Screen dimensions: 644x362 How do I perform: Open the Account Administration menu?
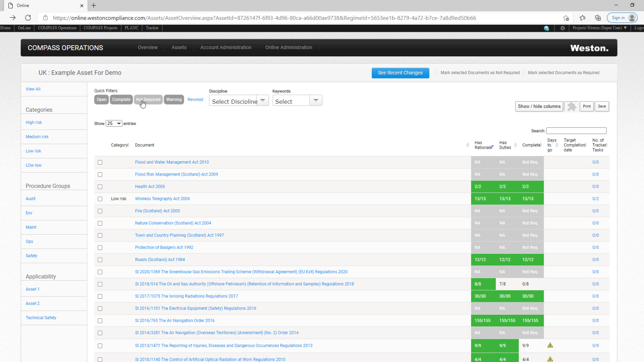click(x=226, y=48)
